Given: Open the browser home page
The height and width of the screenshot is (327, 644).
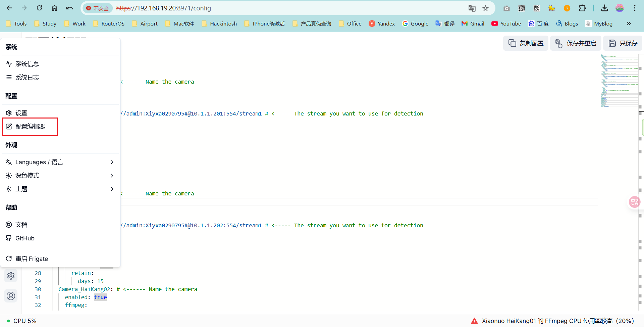Looking at the screenshot, I should pos(54,8).
